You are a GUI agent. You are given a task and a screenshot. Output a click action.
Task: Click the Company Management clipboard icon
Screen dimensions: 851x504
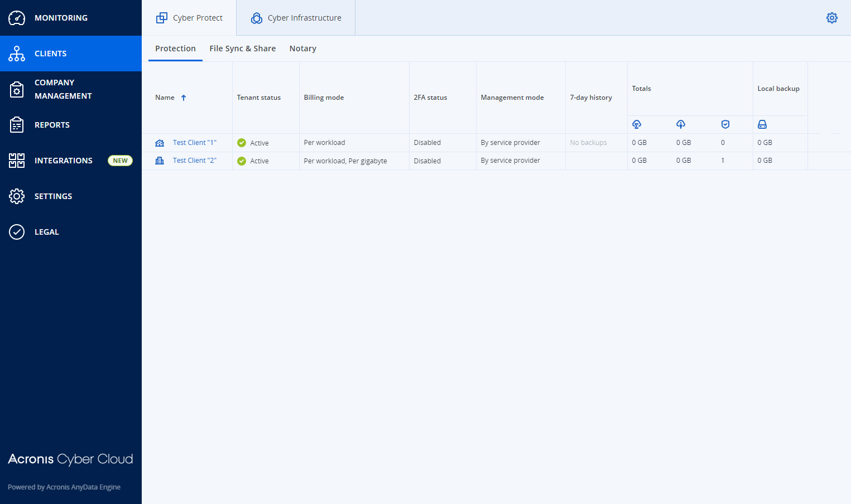tap(17, 89)
